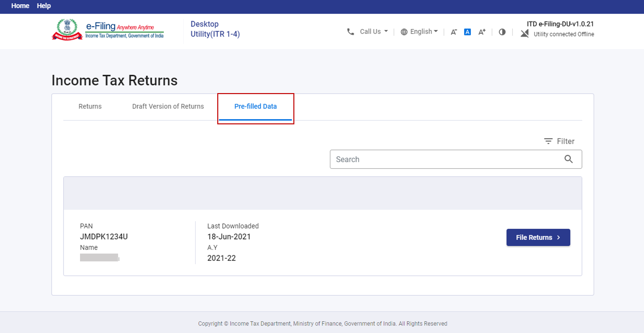Click the File Returns button
Image resolution: width=644 pixels, height=333 pixels.
point(538,237)
